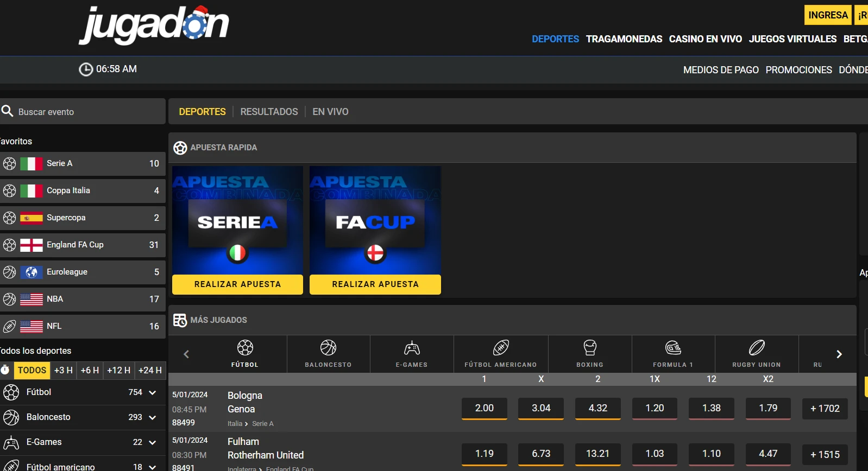868x471 pixels.
Task: Open JUEGOS VIRTUALES menu item
Action: [x=792, y=39]
